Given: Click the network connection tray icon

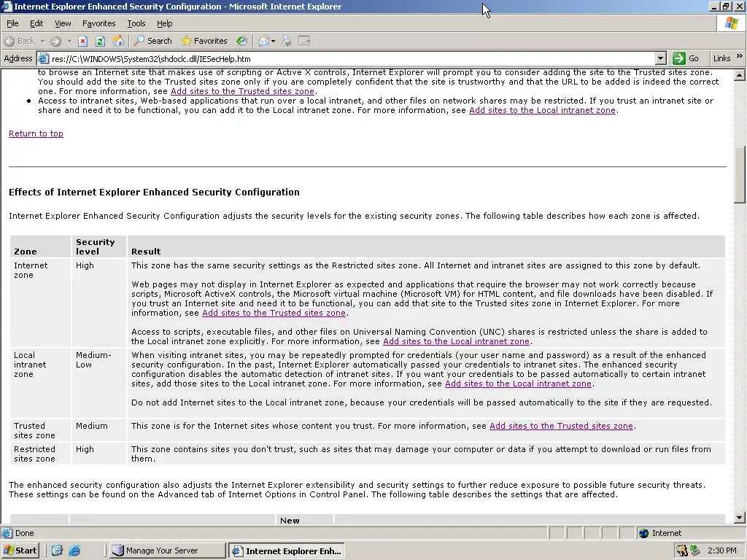Looking at the screenshot, I should click(x=694, y=551).
